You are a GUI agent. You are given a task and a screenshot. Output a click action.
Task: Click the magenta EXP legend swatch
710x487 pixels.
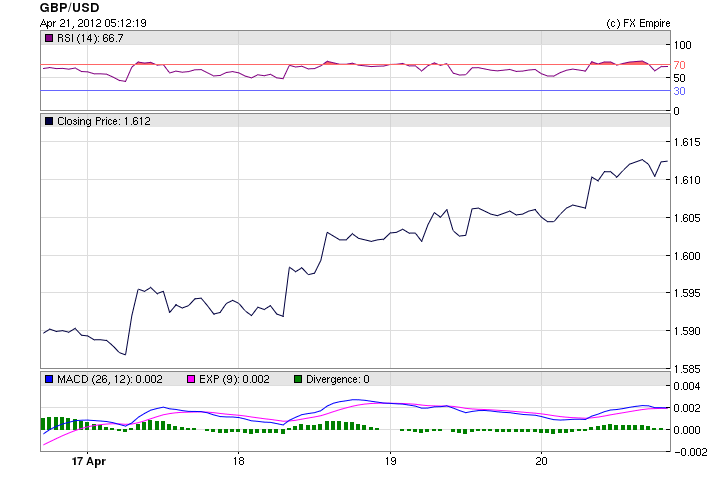[x=191, y=379]
